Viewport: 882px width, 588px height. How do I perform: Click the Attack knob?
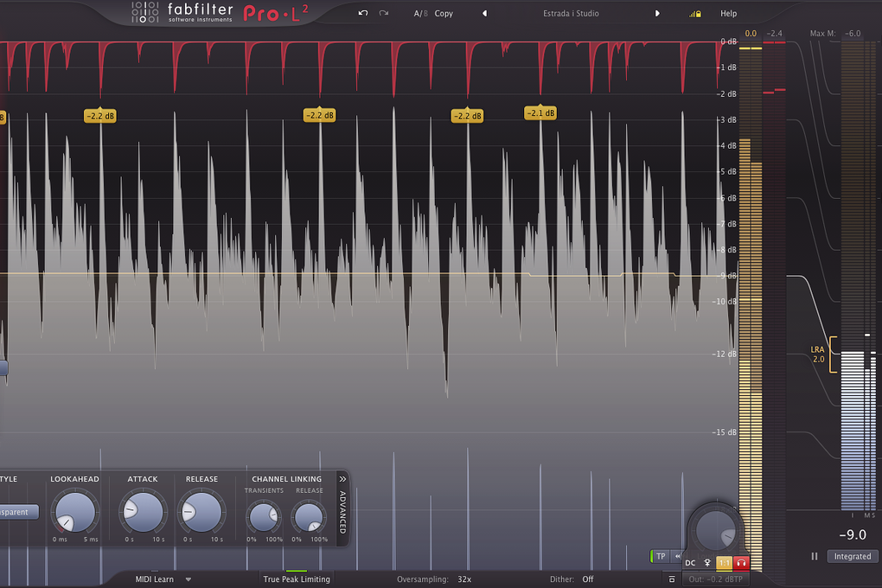point(143,512)
